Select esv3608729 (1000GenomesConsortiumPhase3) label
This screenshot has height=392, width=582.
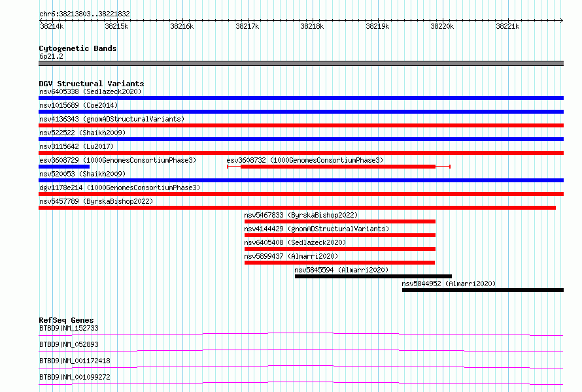(x=118, y=160)
